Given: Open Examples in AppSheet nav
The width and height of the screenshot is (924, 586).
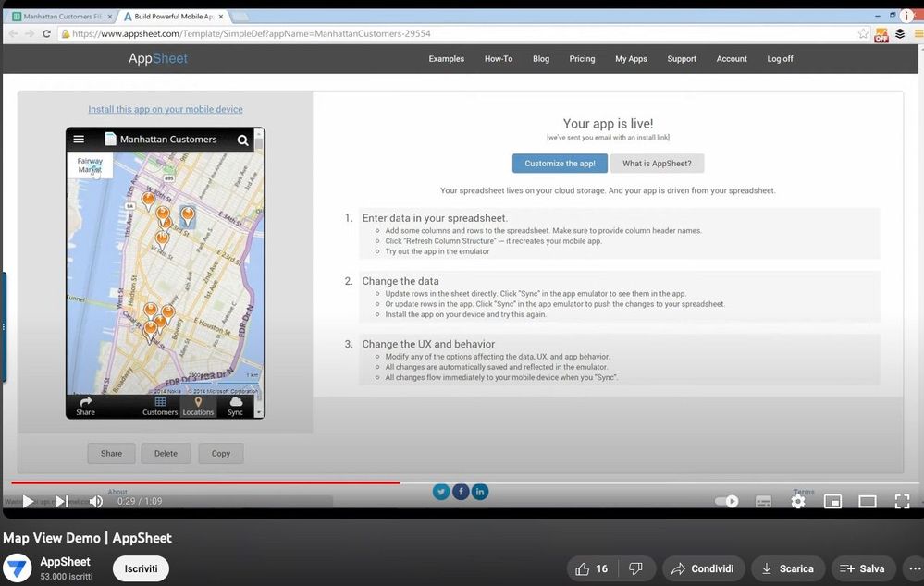Looking at the screenshot, I should [x=446, y=59].
